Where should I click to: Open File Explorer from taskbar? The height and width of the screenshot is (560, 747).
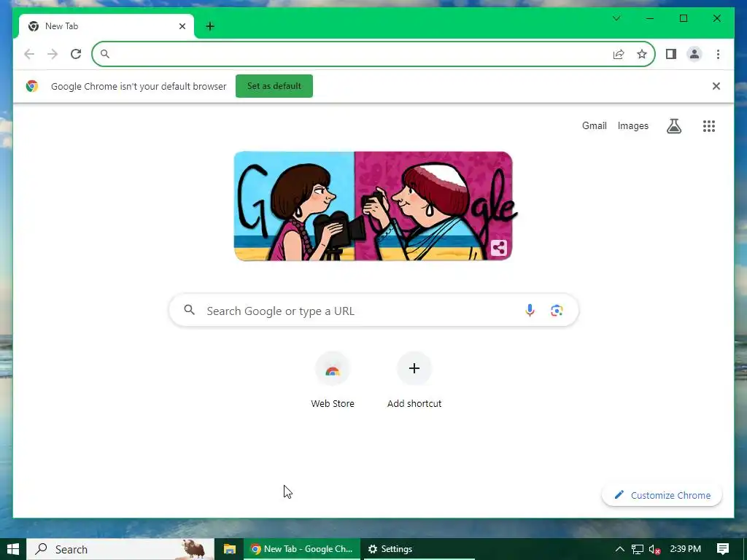230,549
